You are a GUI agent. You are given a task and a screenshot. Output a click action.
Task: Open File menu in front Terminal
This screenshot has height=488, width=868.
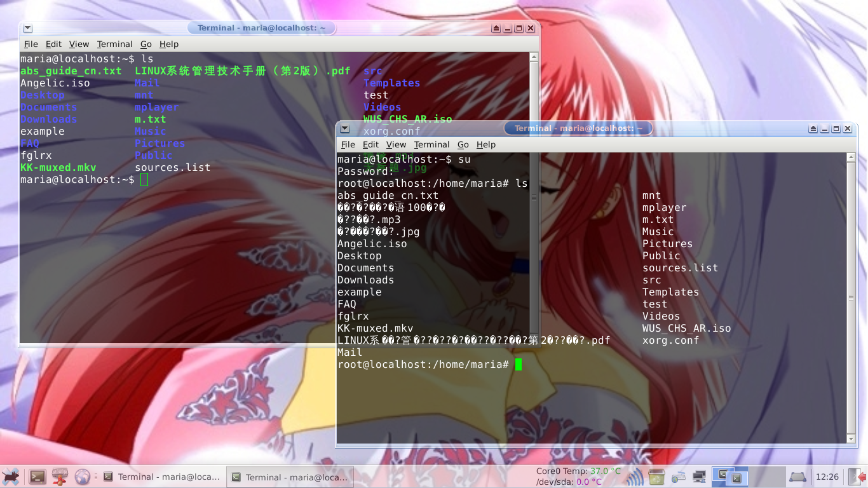tap(348, 144)
